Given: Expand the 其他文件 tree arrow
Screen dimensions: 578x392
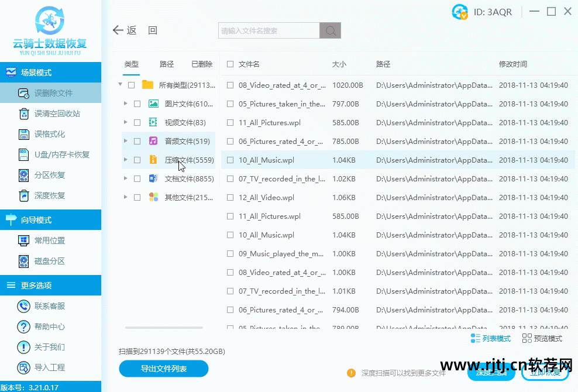Looking at the screenshot, I should (x=126, y=197).
